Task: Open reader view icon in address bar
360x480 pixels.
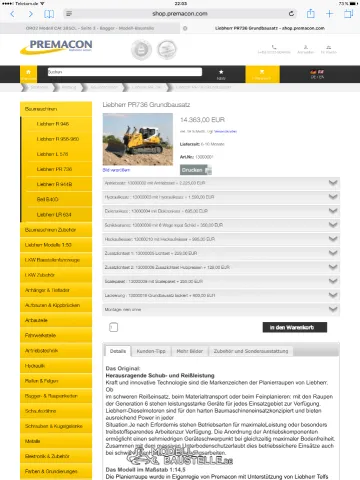Action: click(69, 14)
